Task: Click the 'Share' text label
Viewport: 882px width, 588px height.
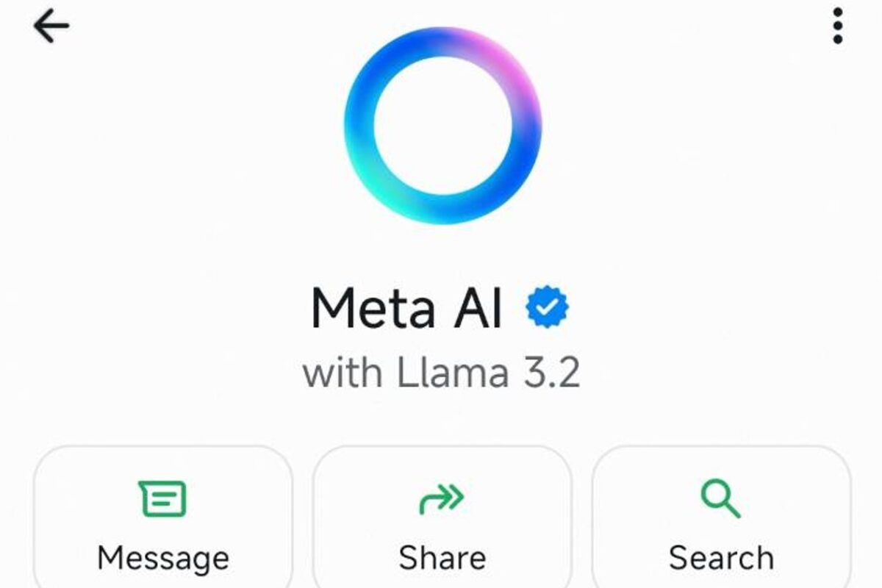Action: pos(442,559)
